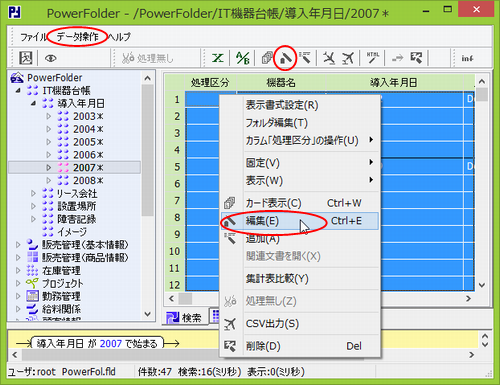Click the card icon beside カード表示(C)
Image resolution: width=500 pixels, height=385 pixels.
230,203
